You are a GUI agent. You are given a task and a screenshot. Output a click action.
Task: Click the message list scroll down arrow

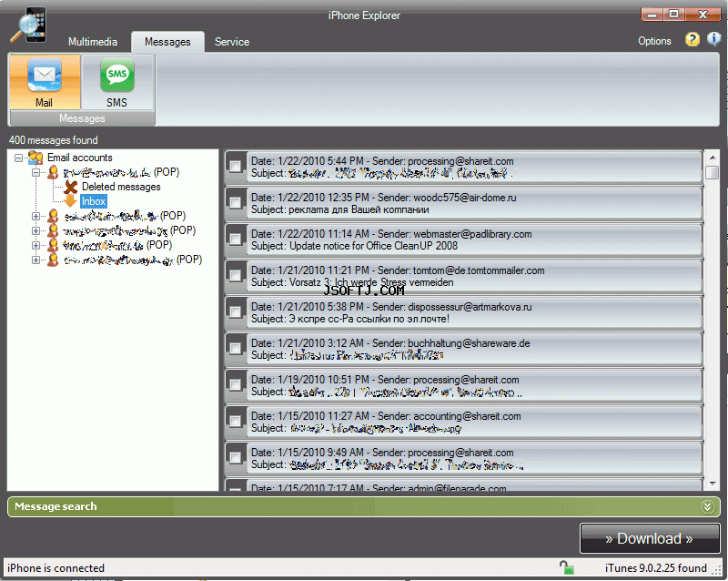712,484
